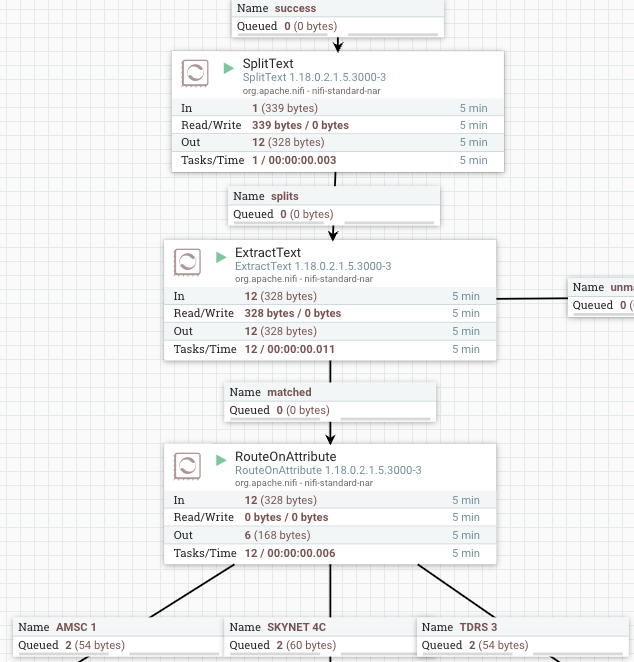Select the SplitText processor title
The image size is (634, 662).
pos(268,64)
